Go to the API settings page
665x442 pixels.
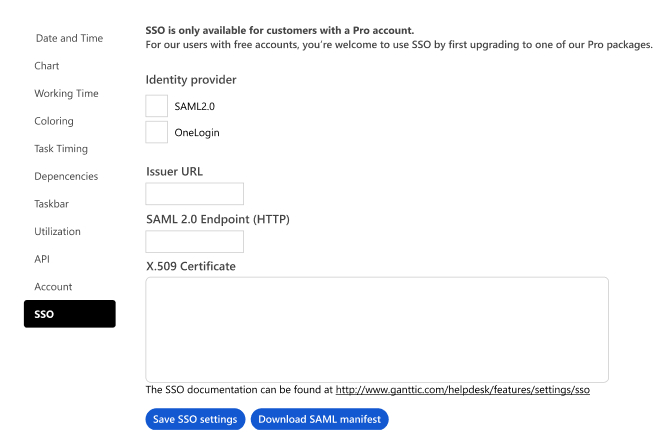point(42,259)
